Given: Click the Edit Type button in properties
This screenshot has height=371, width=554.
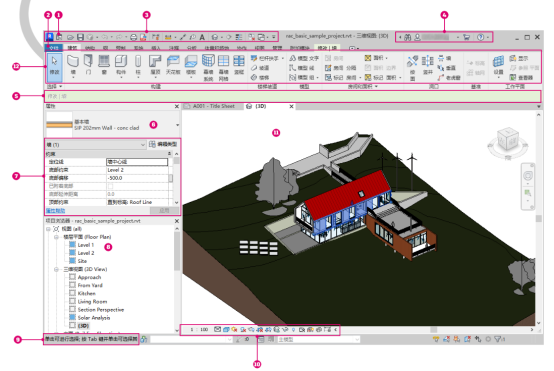Looking at the screenshot, I should (x=164, y=144).
